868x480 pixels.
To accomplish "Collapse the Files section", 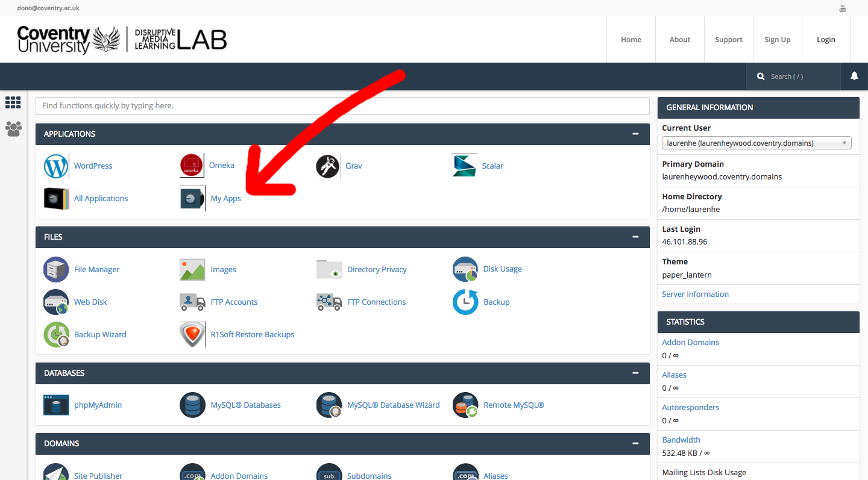I will [x=635, y=237].
